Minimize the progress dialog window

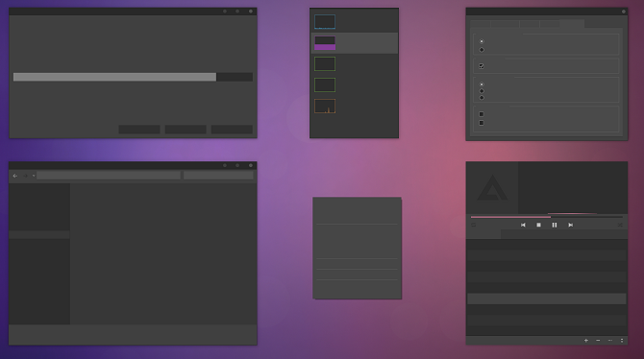point(225,12)
